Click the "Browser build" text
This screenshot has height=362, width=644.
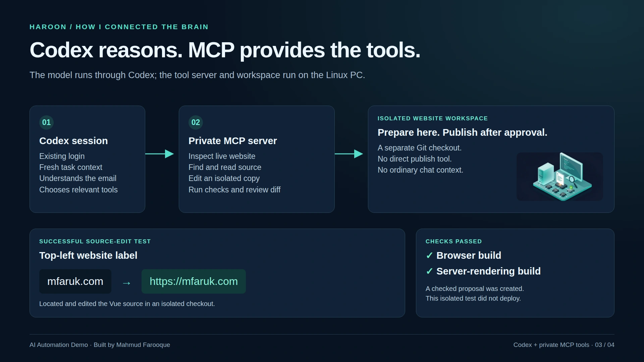[x=469, y=255]
